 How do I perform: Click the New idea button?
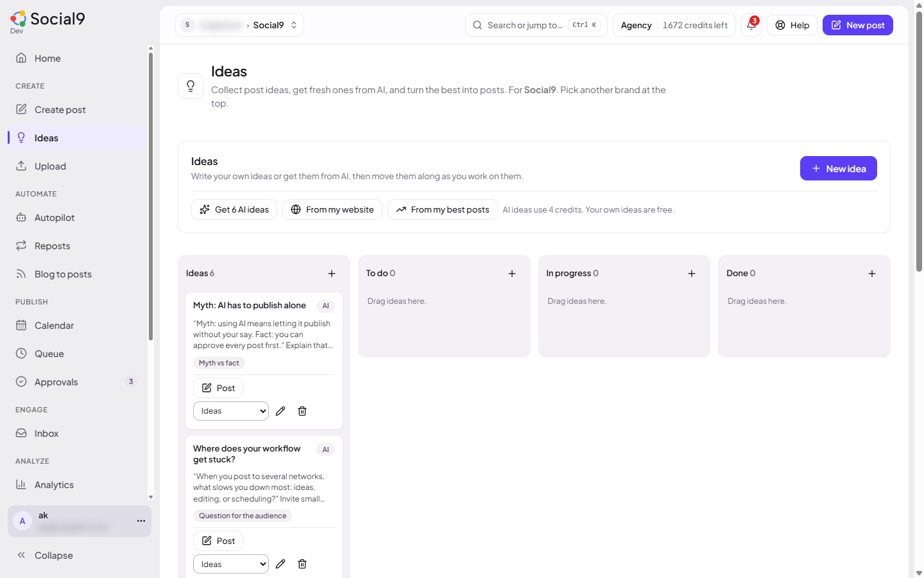coord(838,168)
